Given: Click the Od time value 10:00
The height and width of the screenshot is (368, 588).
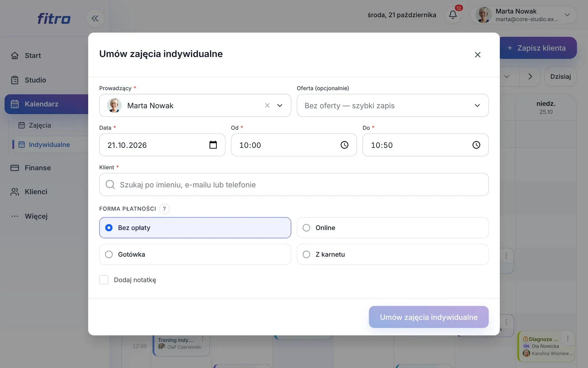Looking at the screenshot, I should pyautogui.click(x=250, y=145).
